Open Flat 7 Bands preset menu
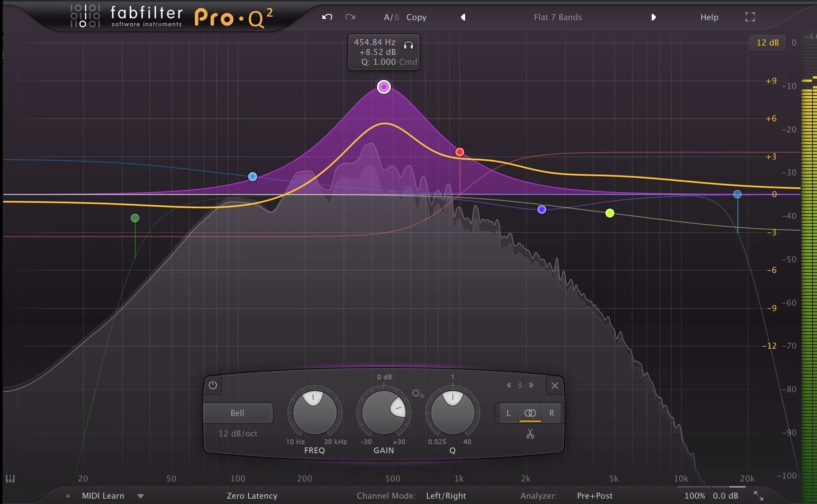The height and width of the screenshot is (504, 817). pyautogui.click(x=557, y=17)
